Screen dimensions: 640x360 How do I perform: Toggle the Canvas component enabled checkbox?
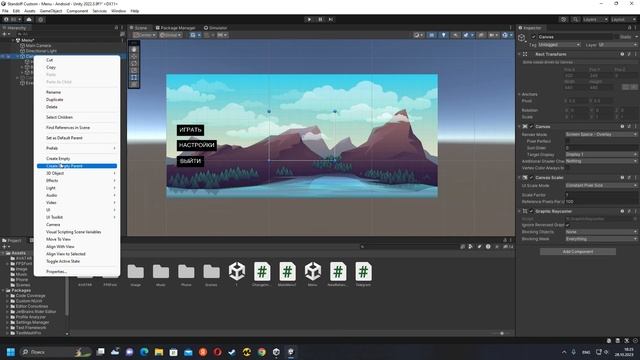(531, 127)
